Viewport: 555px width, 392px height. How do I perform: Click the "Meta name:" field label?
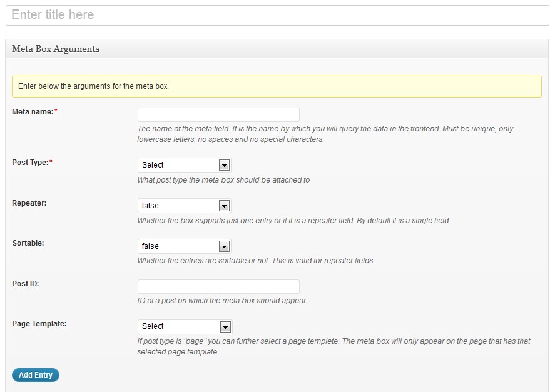(33, 112)
